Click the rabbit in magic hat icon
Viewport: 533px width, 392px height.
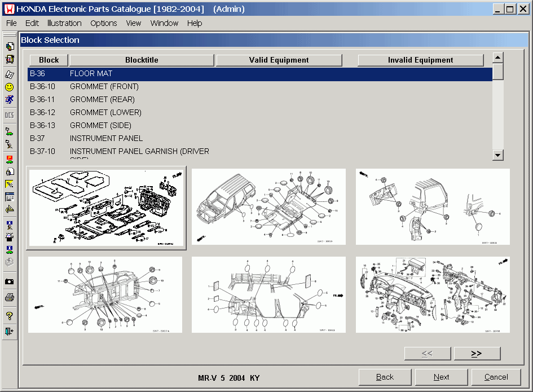pyautogui.click(x=10, y=237)
